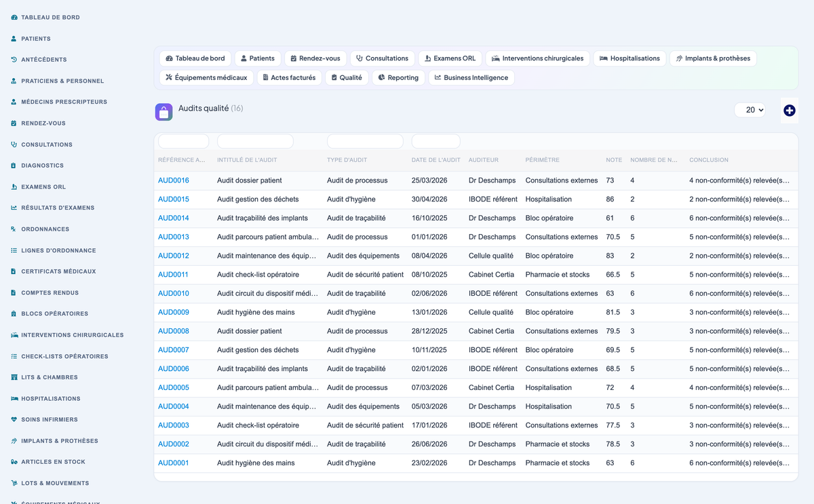This screenshot has width=814, height=504.
Task: Open the Équipements médicaux top tab
Action: pyautogui.click(x=206, y=77)
